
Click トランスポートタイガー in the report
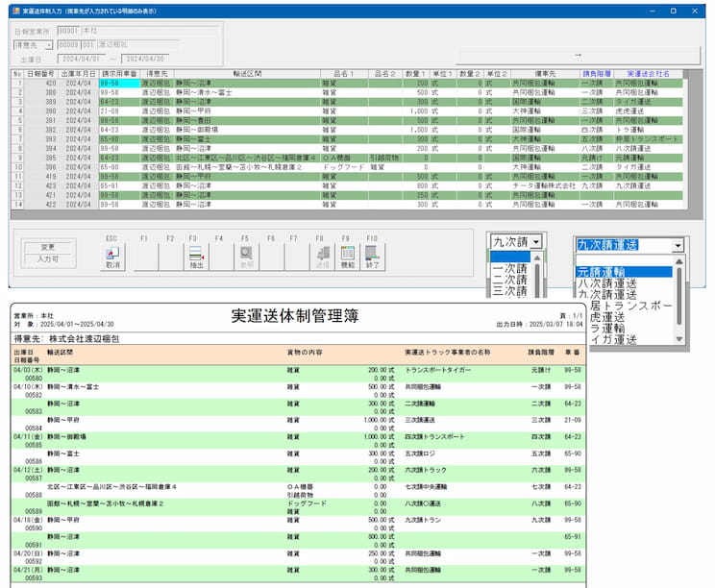click(x=438, y=370)
